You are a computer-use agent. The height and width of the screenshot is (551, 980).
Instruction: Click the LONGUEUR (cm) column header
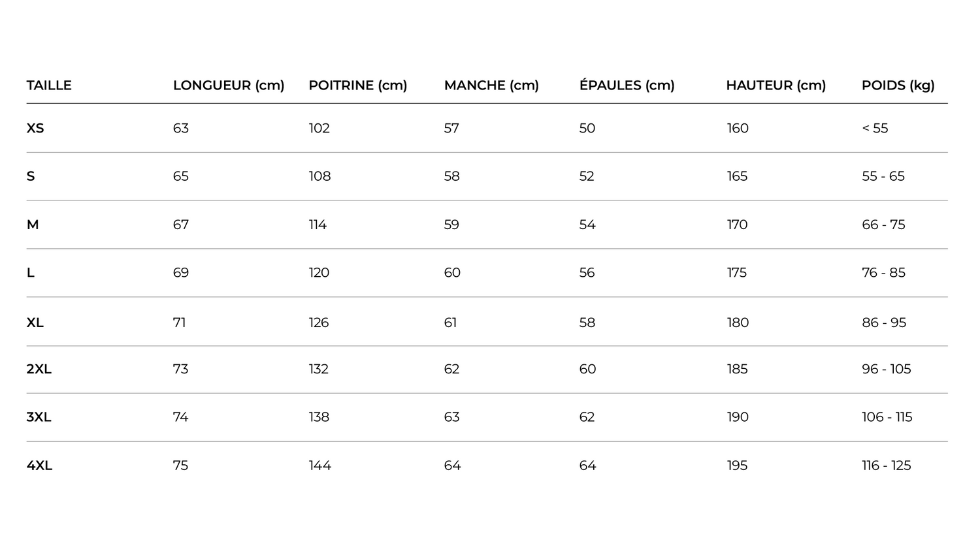[229, 86]
